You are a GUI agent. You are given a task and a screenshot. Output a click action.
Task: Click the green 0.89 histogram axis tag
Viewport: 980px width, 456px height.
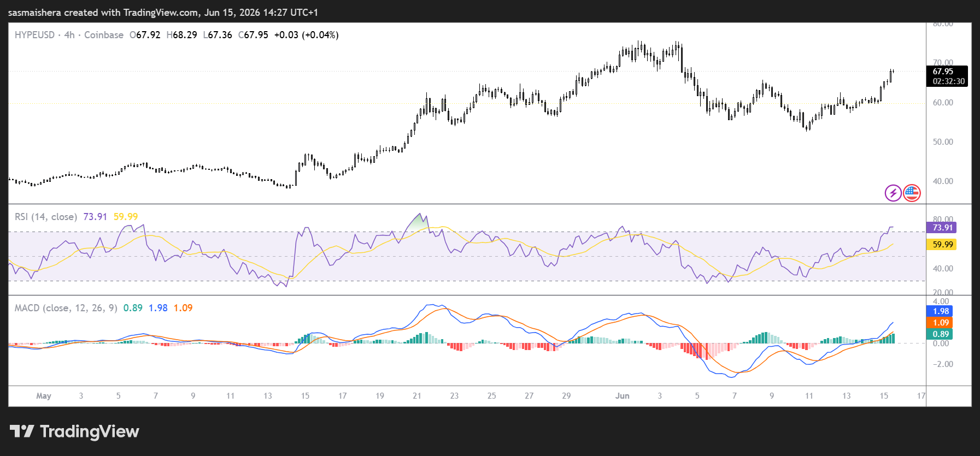[940, 334]
